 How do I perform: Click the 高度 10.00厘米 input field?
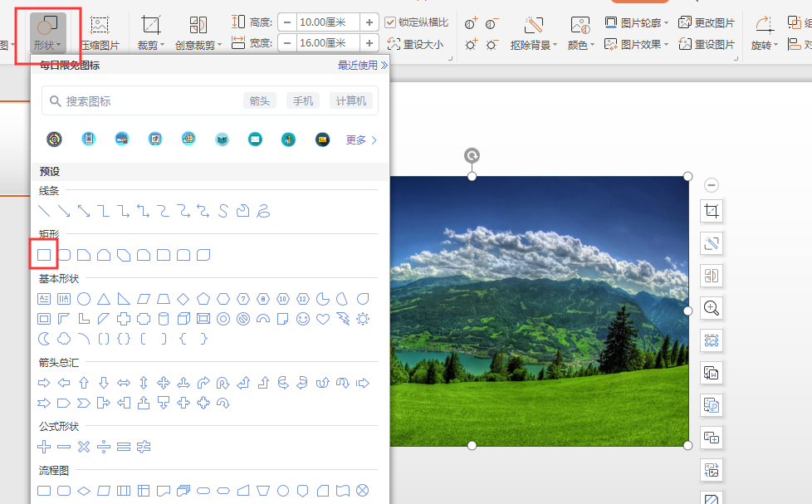coord(328,22)
